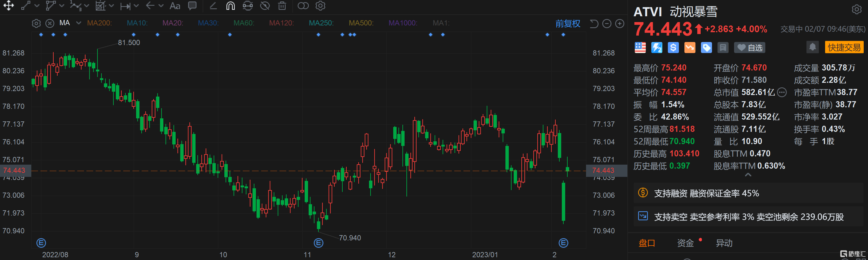
Task: Click the 历史最高 103.410 value
Action: pos(684,154)
